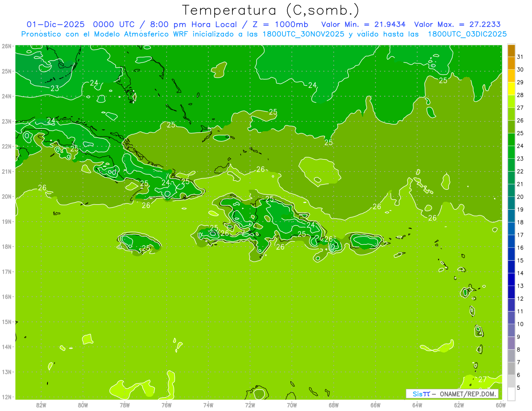532x411 pixels.
Task: Click the color bar label "20"
Action: point(520,197)
